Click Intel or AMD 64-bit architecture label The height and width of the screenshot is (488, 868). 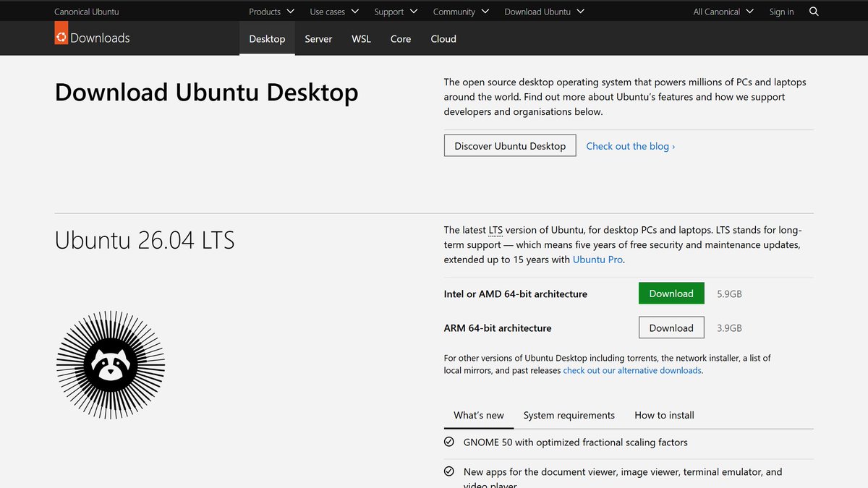point(516,294)
